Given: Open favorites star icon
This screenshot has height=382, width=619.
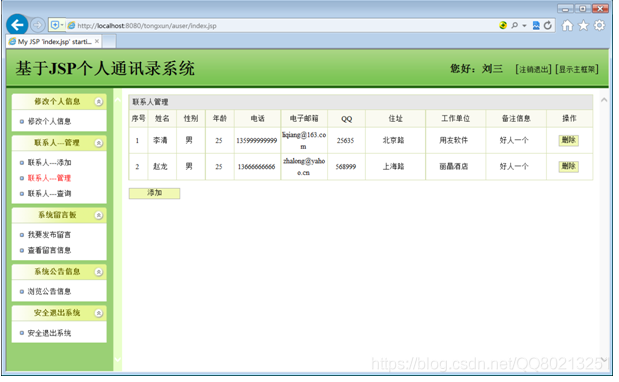Looking at the screenshot, I should 583,26.
